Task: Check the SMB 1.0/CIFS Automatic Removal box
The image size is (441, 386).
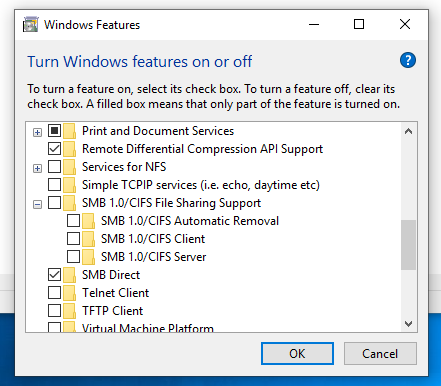Action: (x=73, y=221)
